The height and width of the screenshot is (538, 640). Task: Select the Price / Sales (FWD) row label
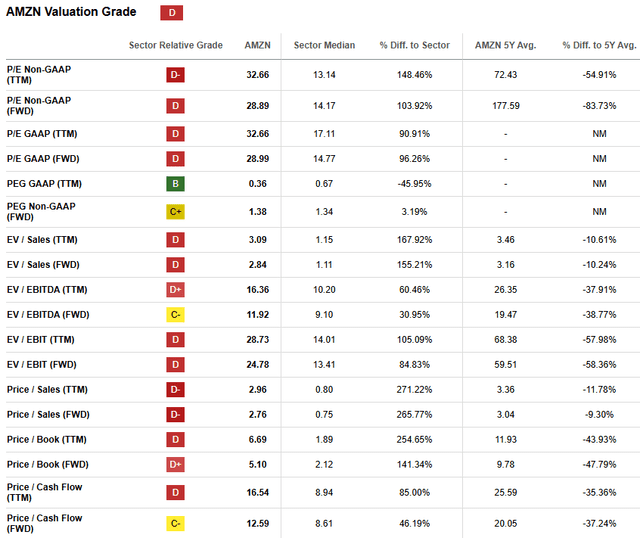coord(48,415)
